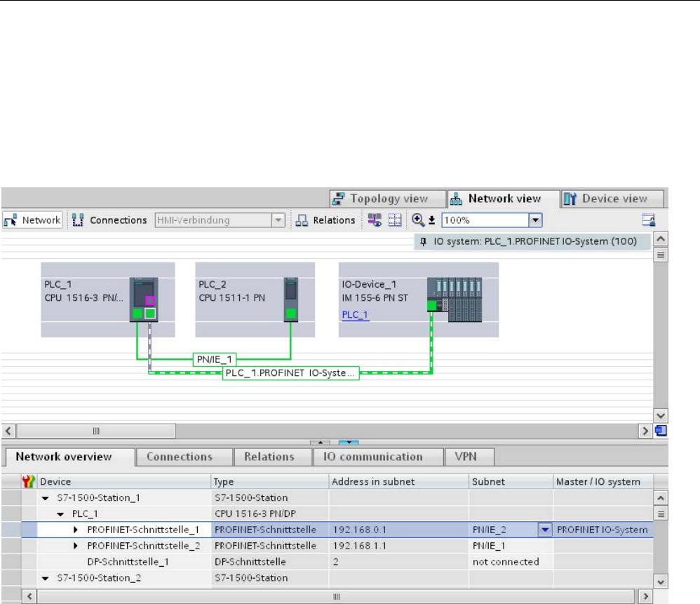Expand PROFINET-Schnittstelle_1 row
700x604 pixels.
tap(76, 530)
